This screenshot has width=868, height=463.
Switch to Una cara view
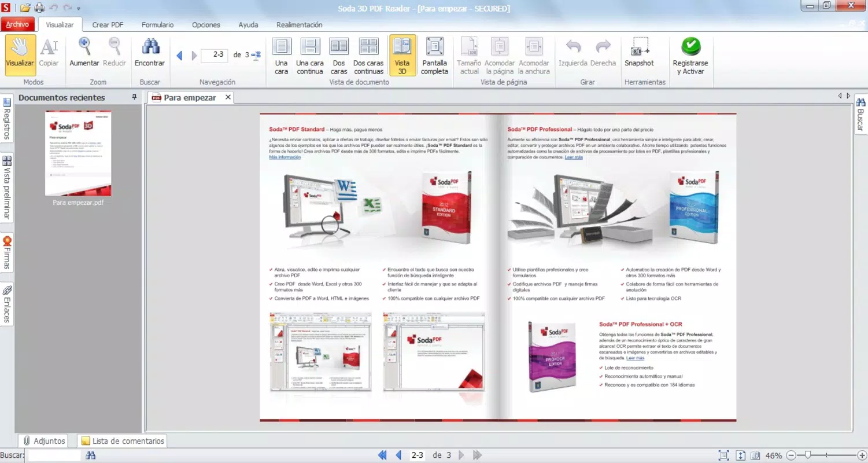click(282, 55)
